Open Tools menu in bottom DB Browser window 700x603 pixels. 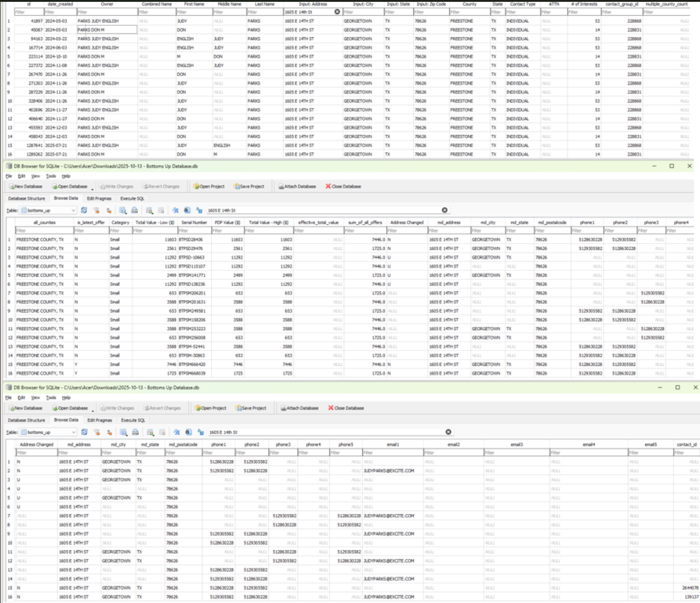click(x=51, y=398)
